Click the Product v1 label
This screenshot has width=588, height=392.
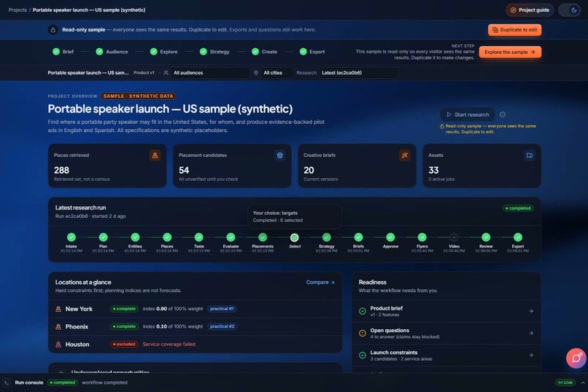click(x=144, y=73)
